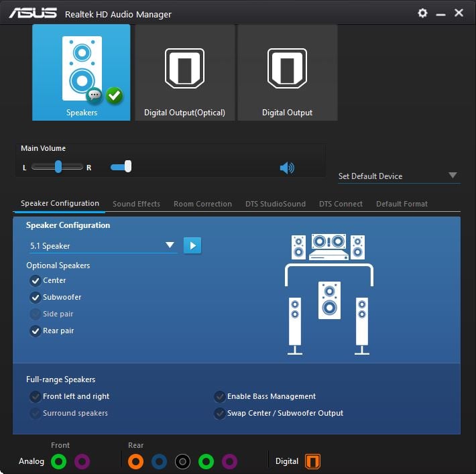
Task: Open the DTS Connect tab
Action: 341,204
